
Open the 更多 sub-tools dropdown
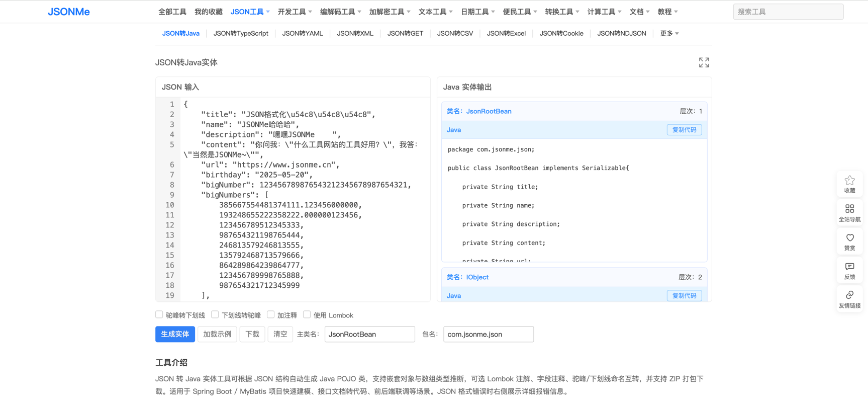coord(669,33)
